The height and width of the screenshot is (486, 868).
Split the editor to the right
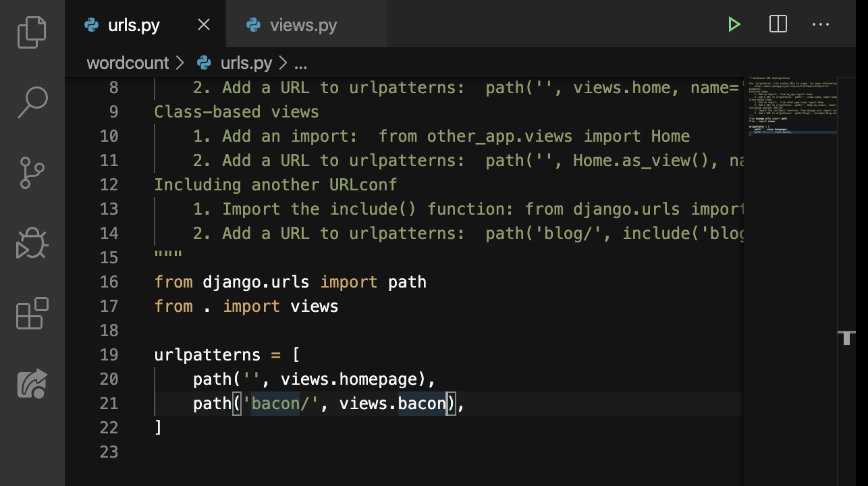(778, 25)
